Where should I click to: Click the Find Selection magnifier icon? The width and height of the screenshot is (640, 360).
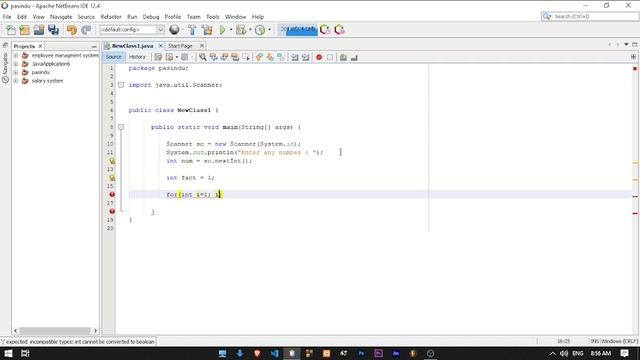202,58
